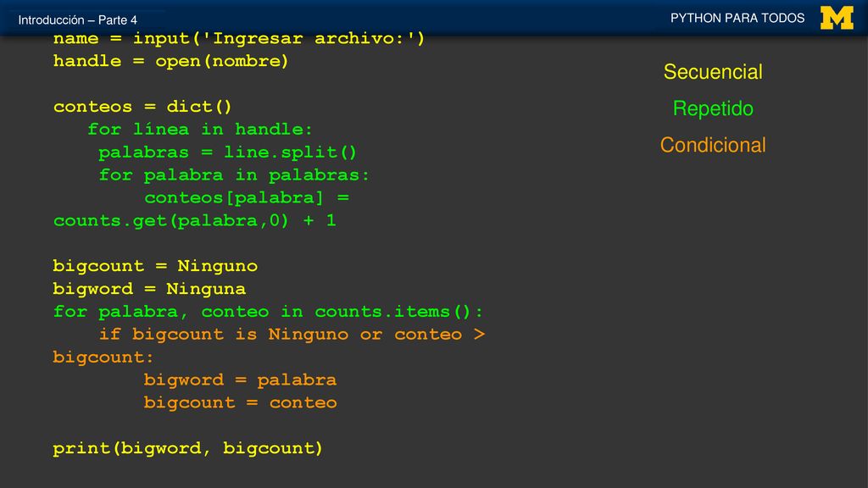Click the handle = open(nombre) line

(171, 61)
